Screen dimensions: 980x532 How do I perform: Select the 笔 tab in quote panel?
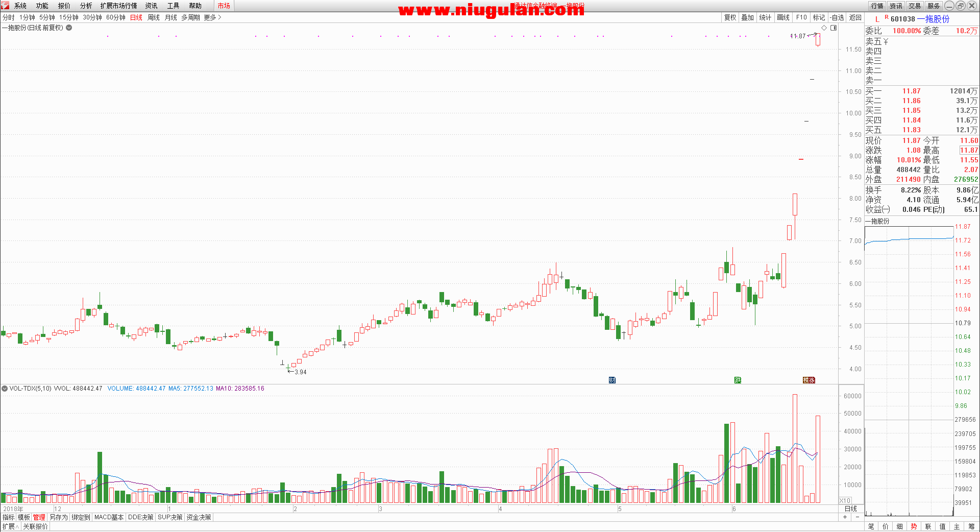click(x=871, y=526)
